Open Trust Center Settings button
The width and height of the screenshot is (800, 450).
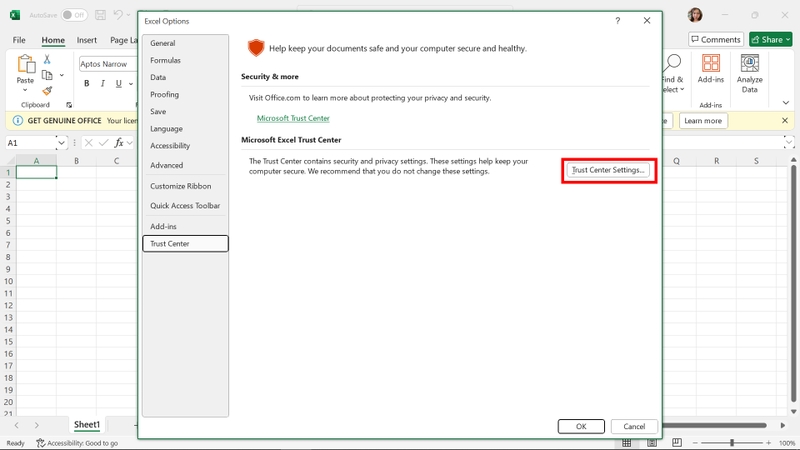tap(608, 170)
